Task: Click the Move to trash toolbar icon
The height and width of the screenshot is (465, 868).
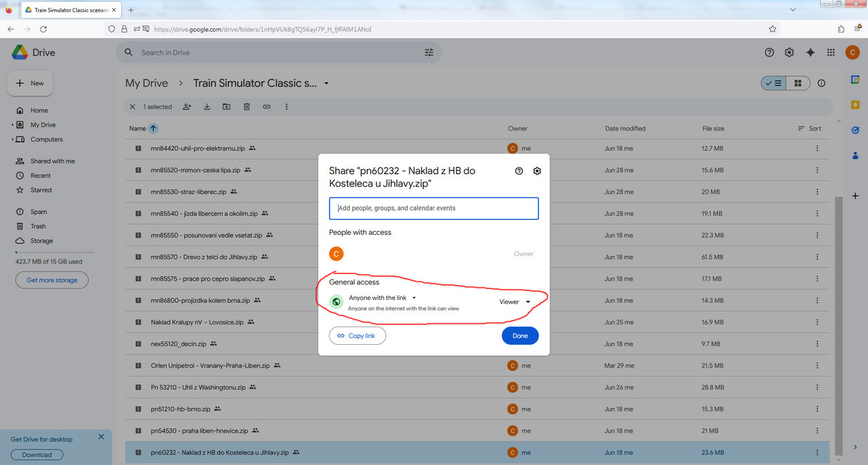Action: click(247, 107)
